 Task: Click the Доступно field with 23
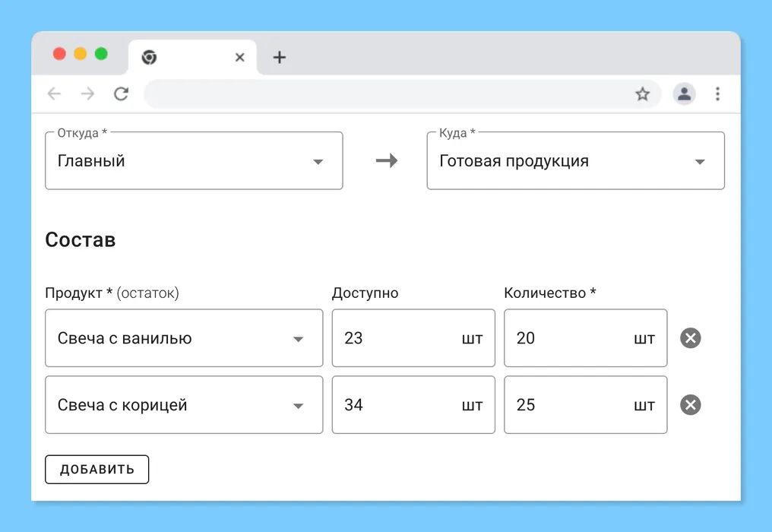[413, 338]
